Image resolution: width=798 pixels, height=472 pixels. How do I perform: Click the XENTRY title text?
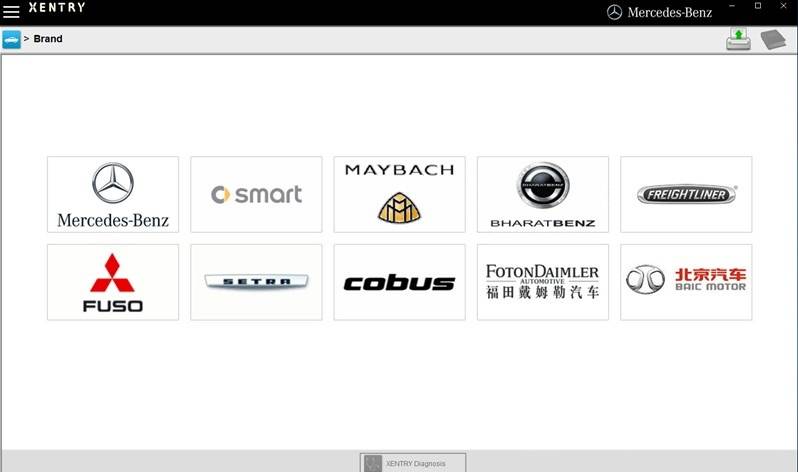[x=57, y=8]
